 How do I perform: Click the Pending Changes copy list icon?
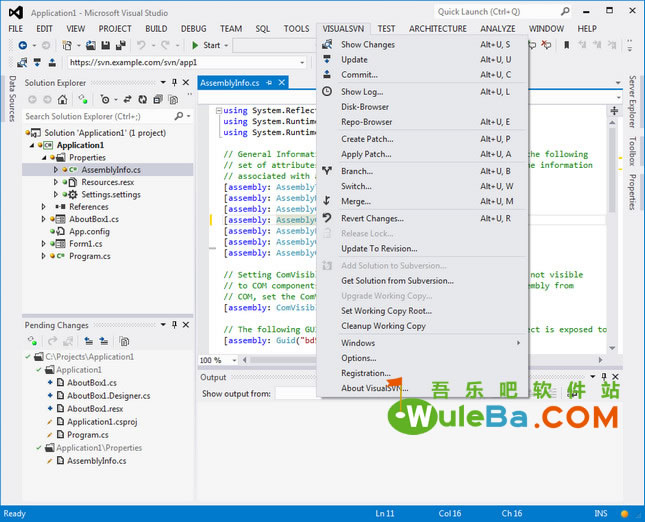coord(124,341)
